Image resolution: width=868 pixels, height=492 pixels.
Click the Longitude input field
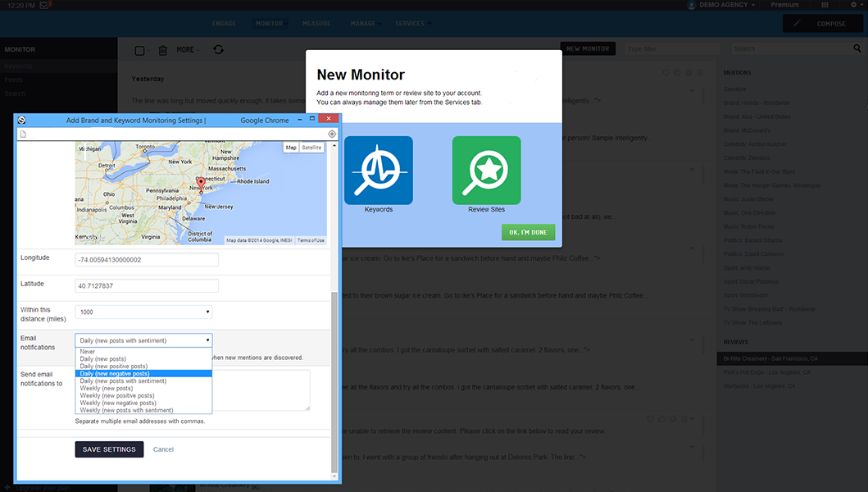147,260
